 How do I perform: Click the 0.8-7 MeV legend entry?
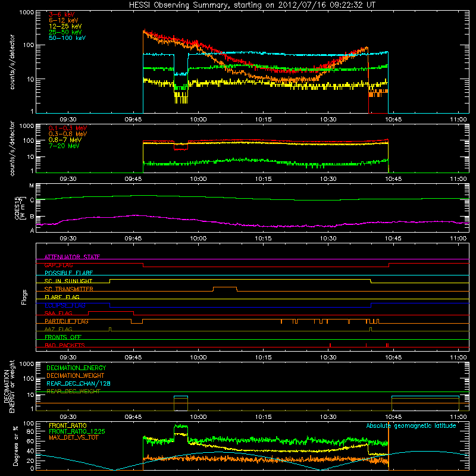tap(65, 140)
